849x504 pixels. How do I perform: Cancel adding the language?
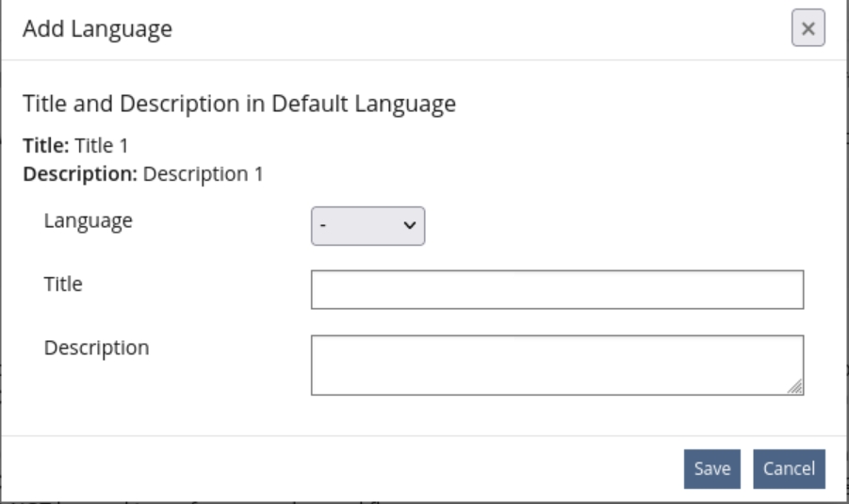[789, 469]
